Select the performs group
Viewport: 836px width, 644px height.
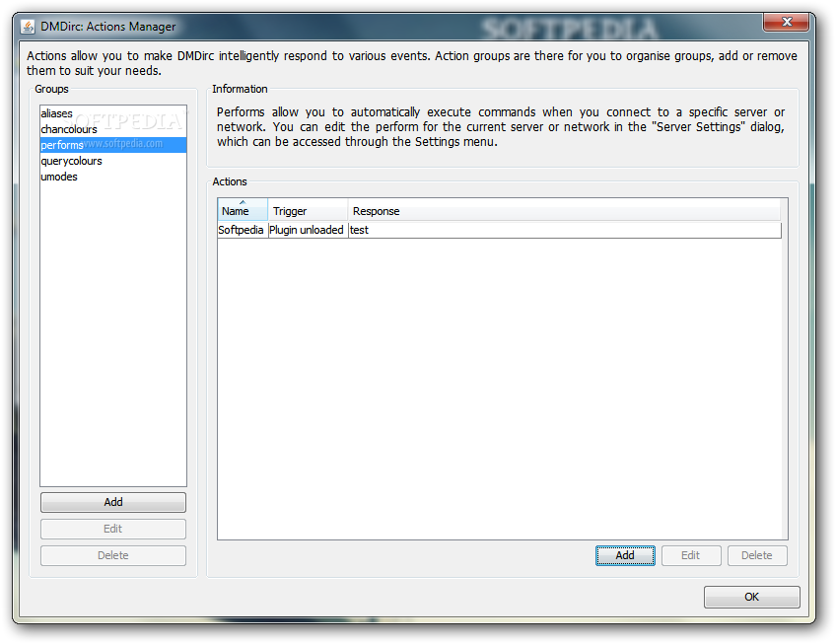(x=113, y=145)
